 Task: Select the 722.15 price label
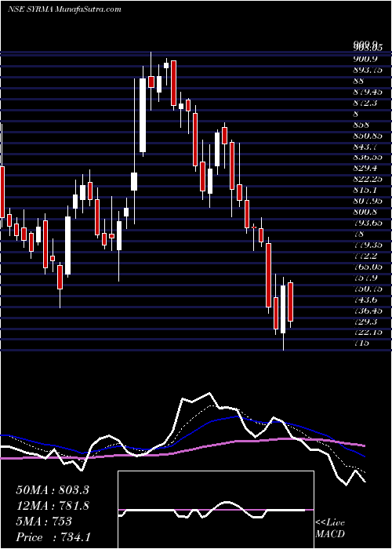367,333
